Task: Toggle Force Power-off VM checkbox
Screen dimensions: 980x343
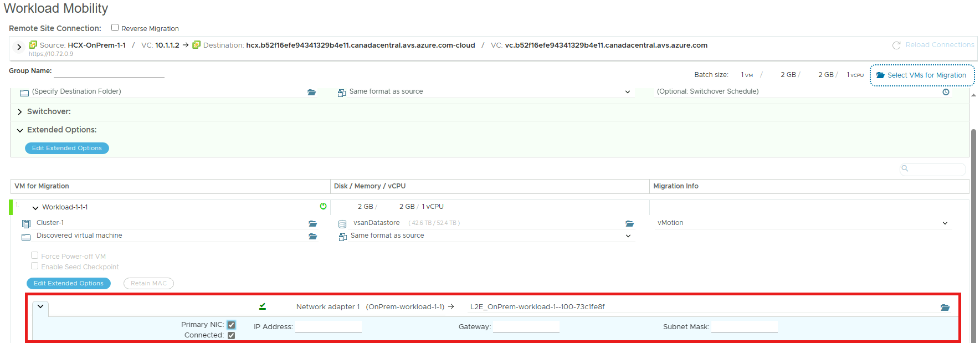Action: 34,255
